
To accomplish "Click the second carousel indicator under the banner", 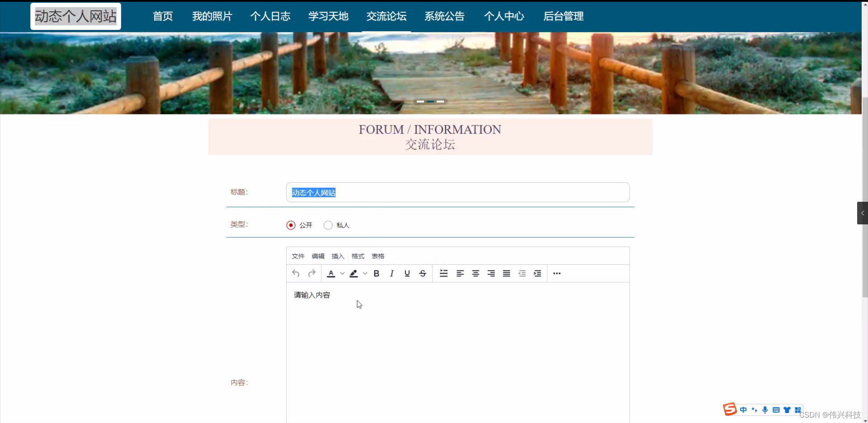I will pyautogui.click(x=431, y=101).
